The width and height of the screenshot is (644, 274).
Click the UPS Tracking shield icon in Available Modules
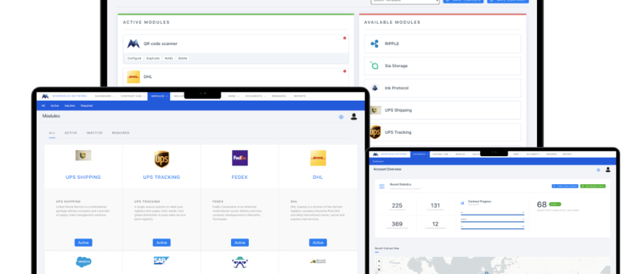point(375,132)
